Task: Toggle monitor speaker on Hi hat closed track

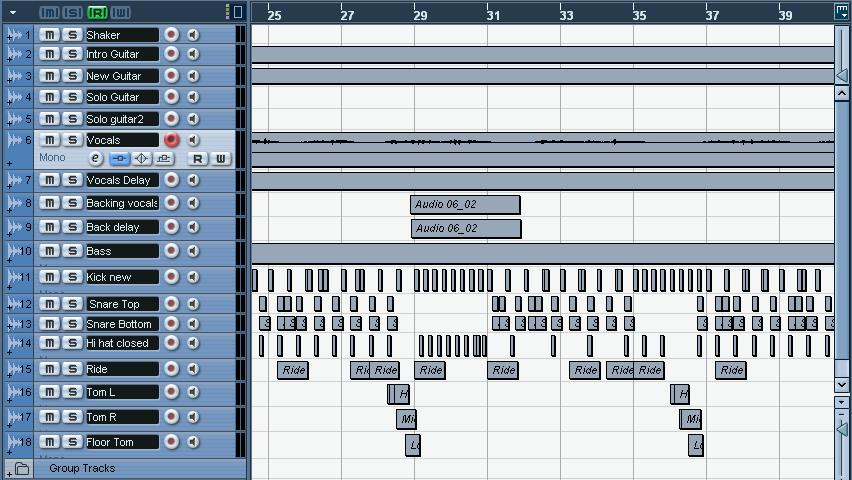Action: pos(193,343)
